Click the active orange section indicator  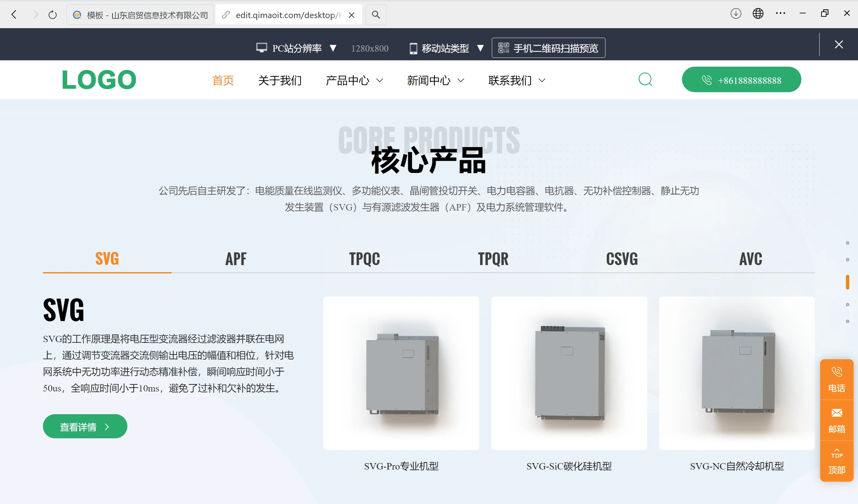pos(848,282)
